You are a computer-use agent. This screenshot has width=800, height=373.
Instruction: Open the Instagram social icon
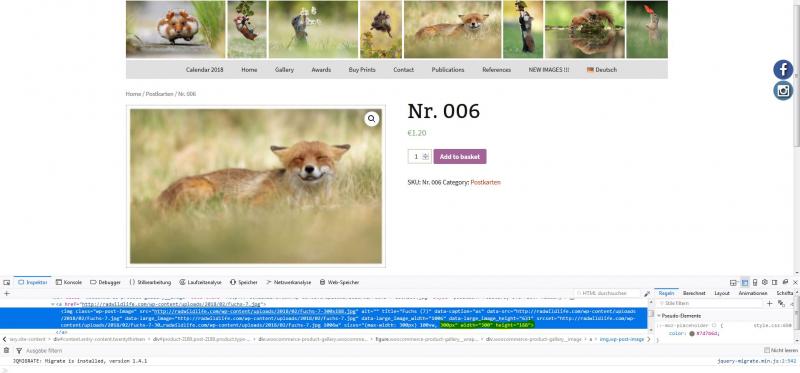[x=783, y=91]
